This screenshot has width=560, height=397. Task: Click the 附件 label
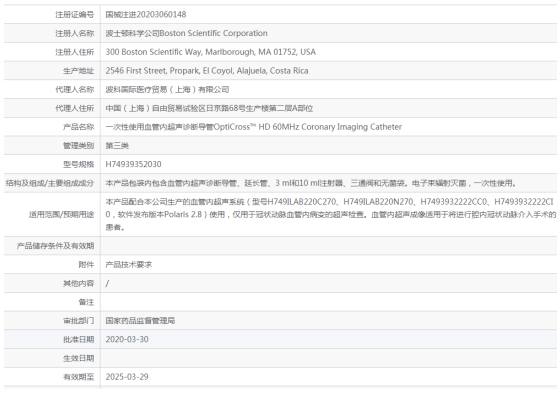point(86,265)
